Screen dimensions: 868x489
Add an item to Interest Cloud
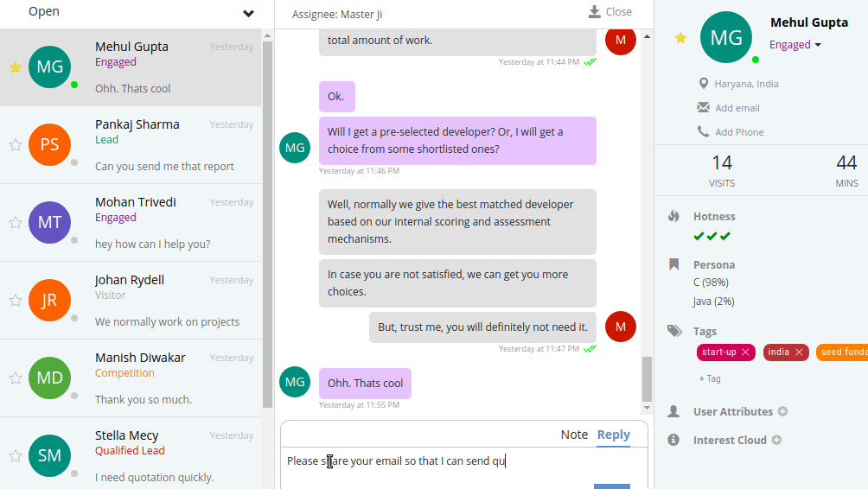776,440
